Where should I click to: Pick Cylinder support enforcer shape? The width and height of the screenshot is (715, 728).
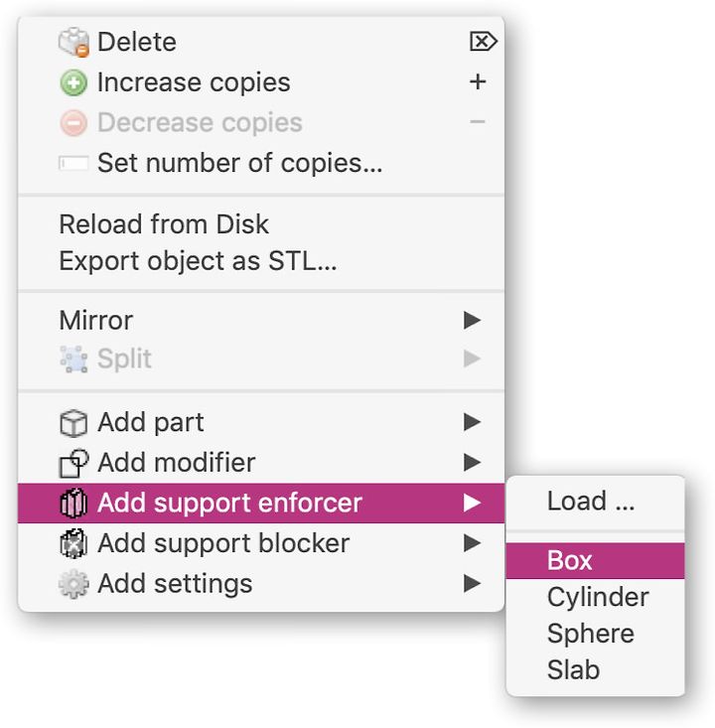pyautogui.click(x=598, y=598)
